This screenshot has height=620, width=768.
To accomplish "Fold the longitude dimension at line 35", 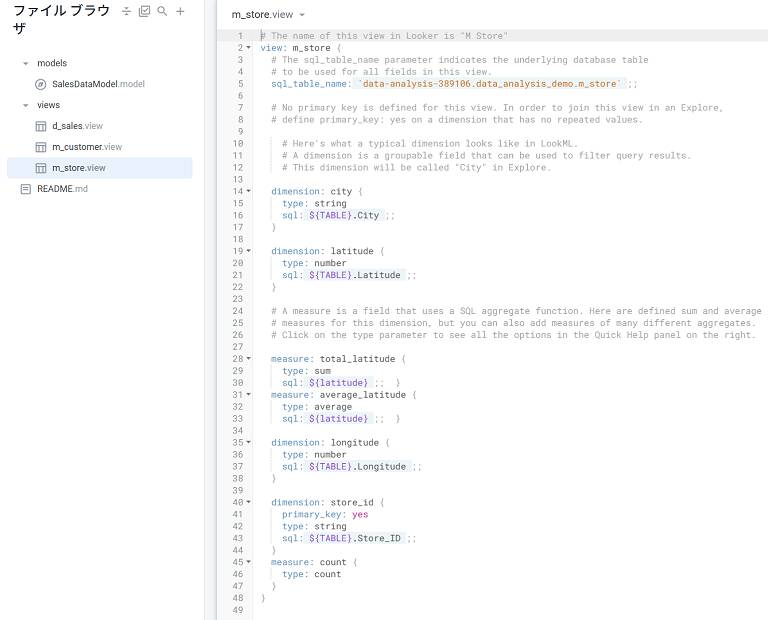I will pyautogui.click(x=248, y=442).
